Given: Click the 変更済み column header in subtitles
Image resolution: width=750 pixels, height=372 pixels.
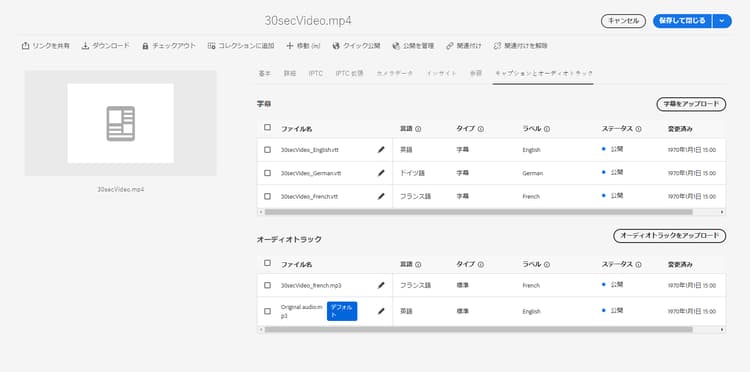Looking at the screenshot, I should [x=680, y=129].
